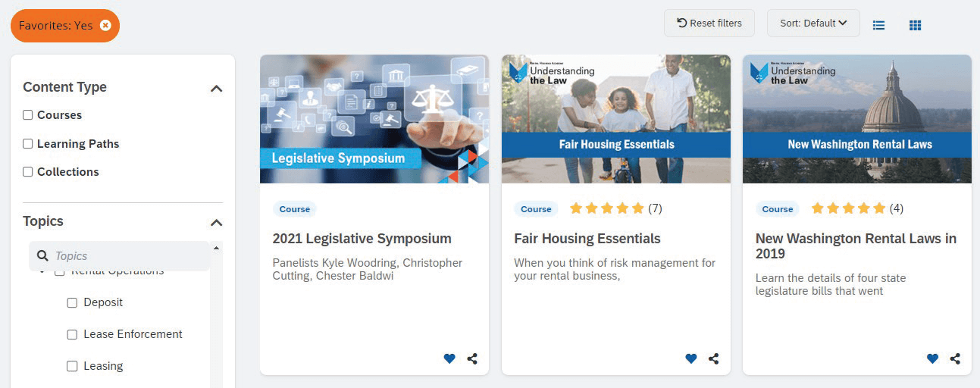This screenshot has height=388, width=980.
Task: Select the Lease Enforcement topic checkbox
Action: [72, 334]
